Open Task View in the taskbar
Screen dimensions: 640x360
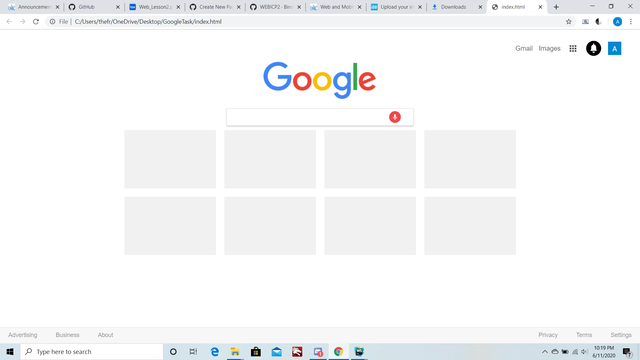pos(193,351)
